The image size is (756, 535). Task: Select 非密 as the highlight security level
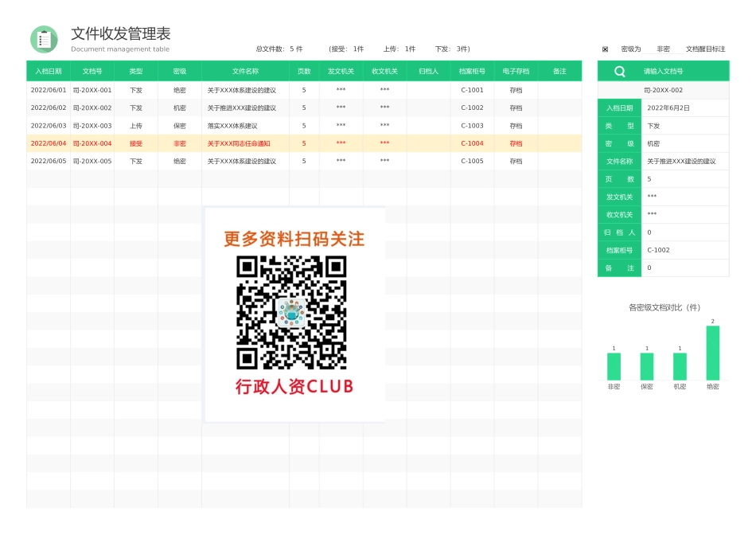pos(663,49)
